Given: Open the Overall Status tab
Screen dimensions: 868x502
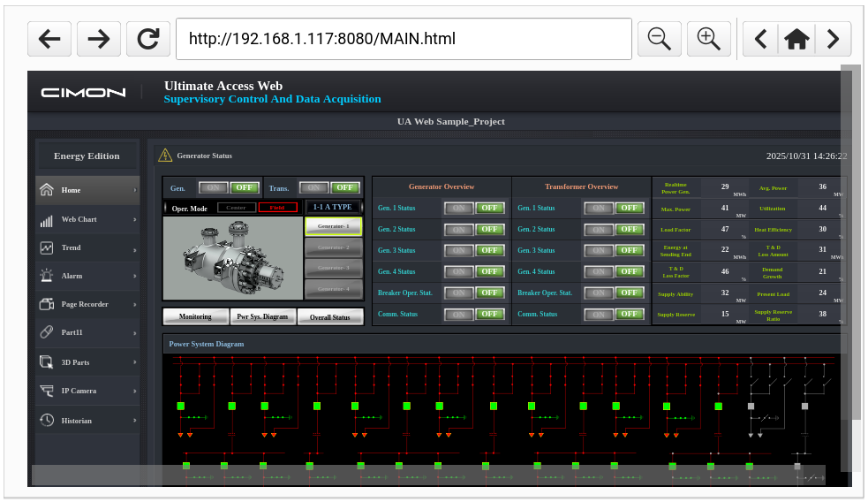Looking at the screenshot, I should coord(330,316).
